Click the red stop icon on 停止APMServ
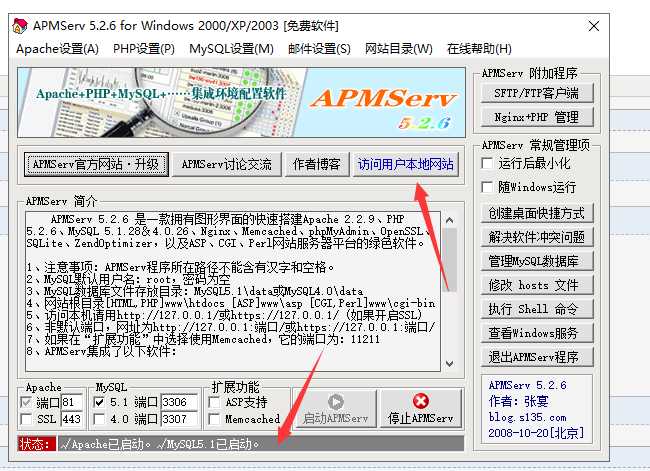The image size is (650, 471). pos(421,401)
